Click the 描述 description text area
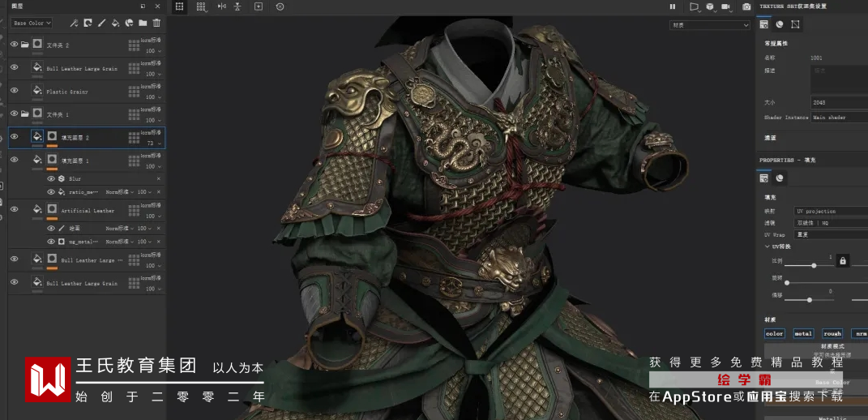Viewport: 868px width, 420px height. 839,79
